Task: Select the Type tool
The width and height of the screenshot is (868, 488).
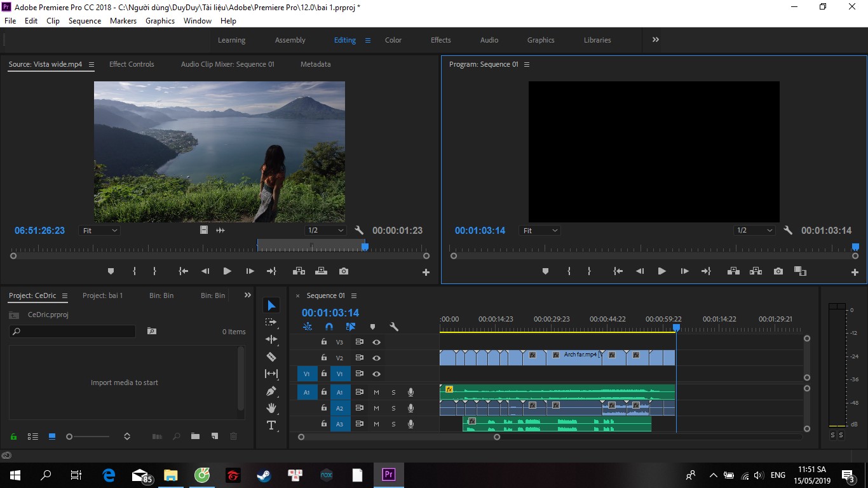Action: 271,425
